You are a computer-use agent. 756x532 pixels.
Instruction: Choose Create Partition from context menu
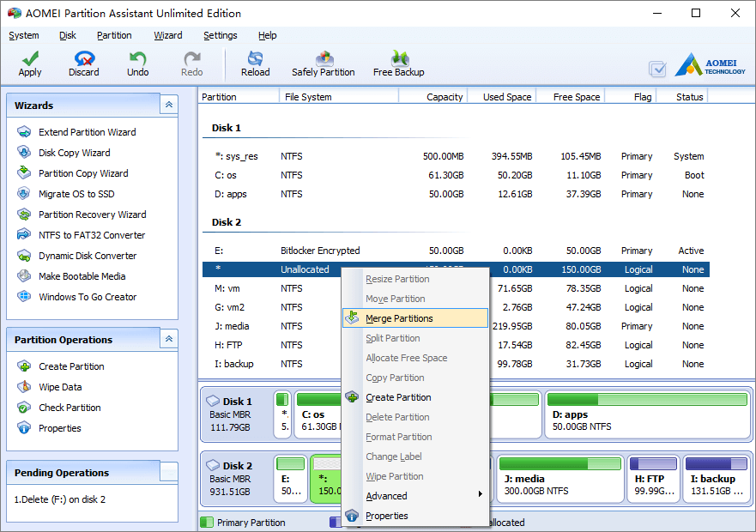(x=415, y=397)
